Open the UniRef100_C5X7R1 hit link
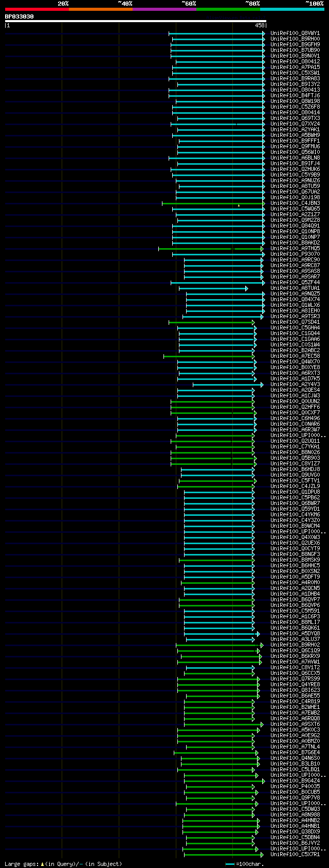 pos(295,855)
